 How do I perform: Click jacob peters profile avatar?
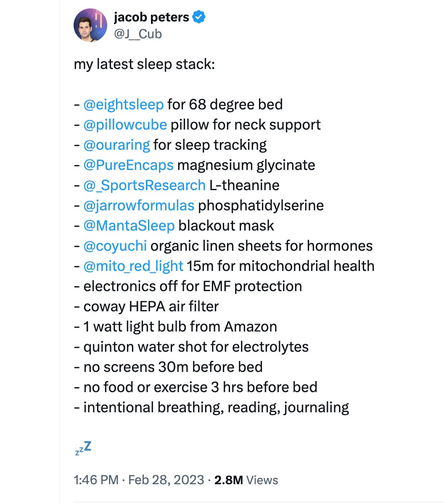(90, 25)
